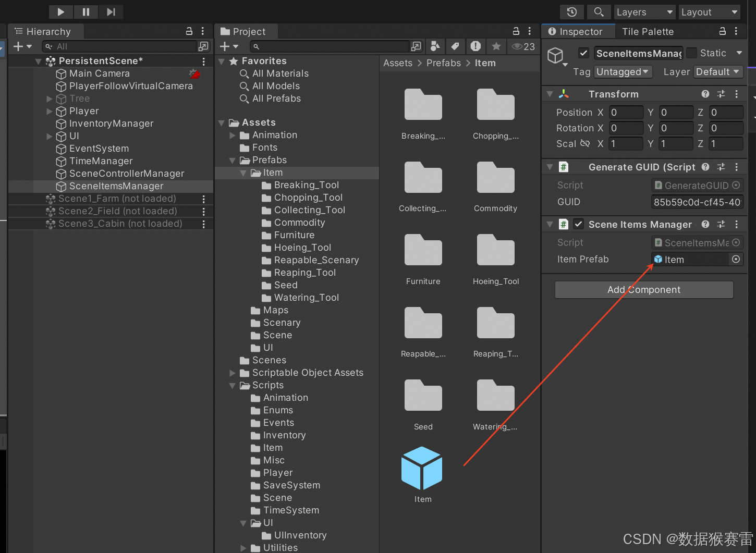This screenshot has height=553, width=756.
Task: Open Transform component help icon
Action: coord(705,94)
